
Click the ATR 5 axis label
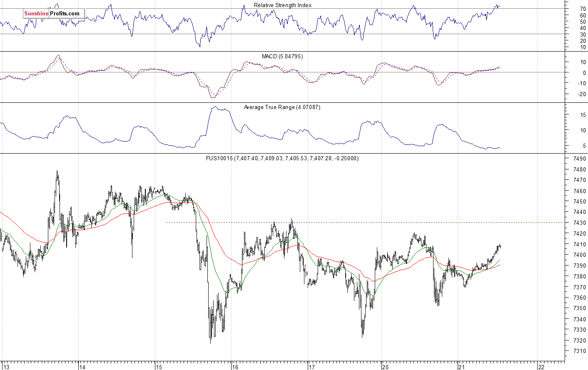point(584,146)
